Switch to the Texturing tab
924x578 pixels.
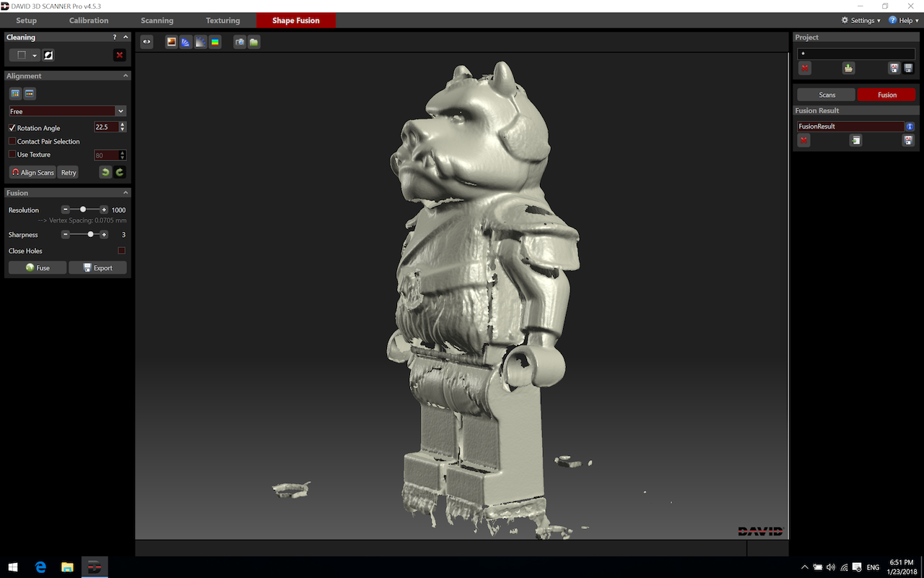pyautogui.click(x=223, y=20)
